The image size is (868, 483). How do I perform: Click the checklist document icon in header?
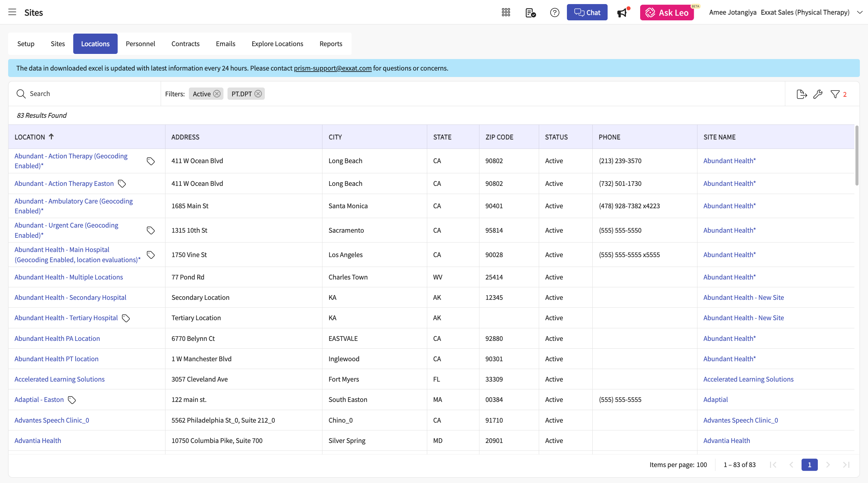530,13
